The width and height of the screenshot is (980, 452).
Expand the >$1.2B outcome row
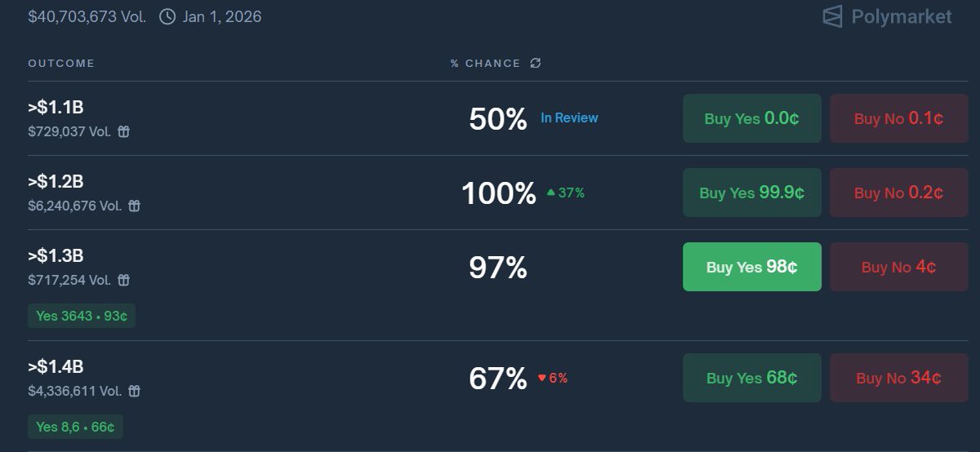coord(56,182)
